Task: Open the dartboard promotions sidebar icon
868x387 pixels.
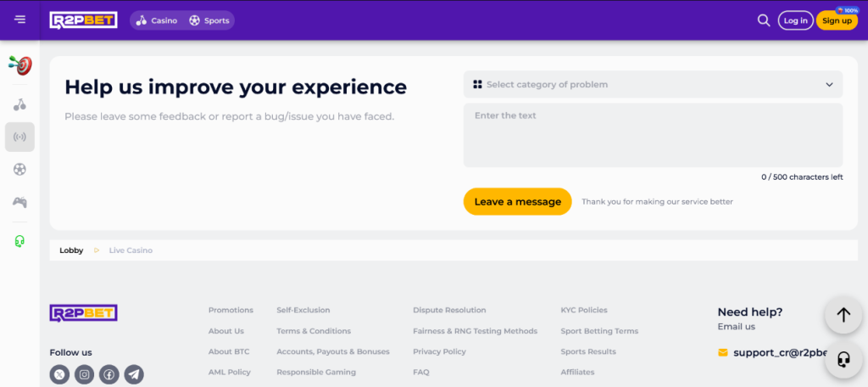Action: click(x=20, y=64)
